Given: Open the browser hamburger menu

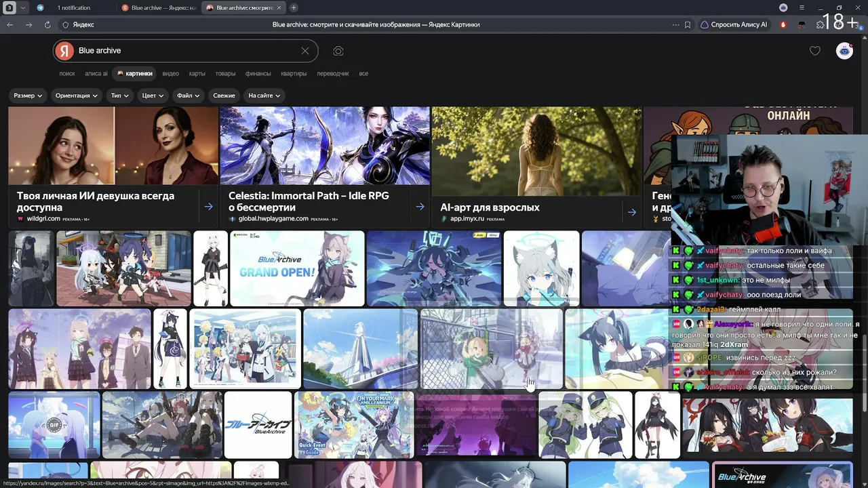Looking at the screenshot, I should click(x=802, y=7).
